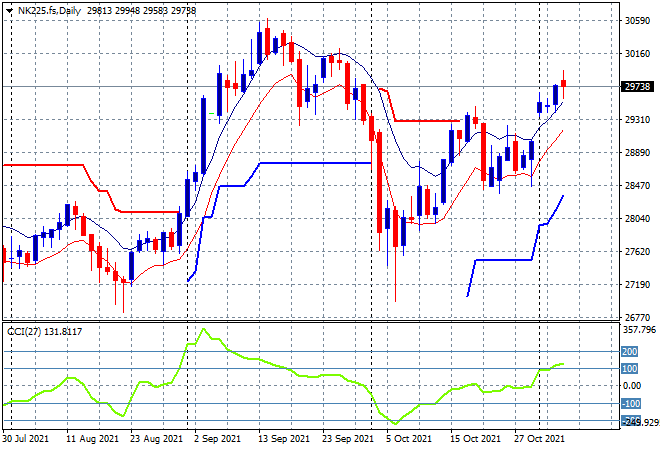The height and width of the screenshot is (450, 660).
Task: Click the 28470 price axis label
Action: [x=637, y=186]
